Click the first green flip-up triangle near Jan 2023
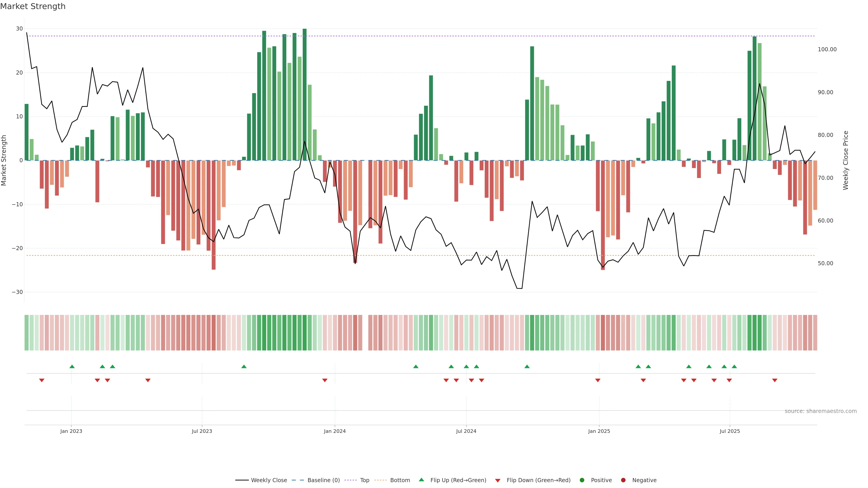The height and width of the screenshot is (488, 868). [72, 366]
